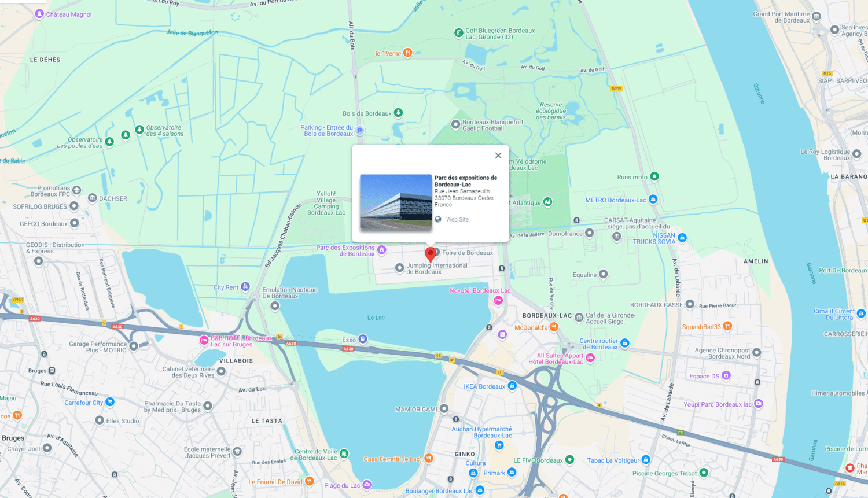Viewport: 868px width, 498px height.
Task: Select Golf Bluegreen Bordeaux Lac marker
Action: tap(458, 33)
